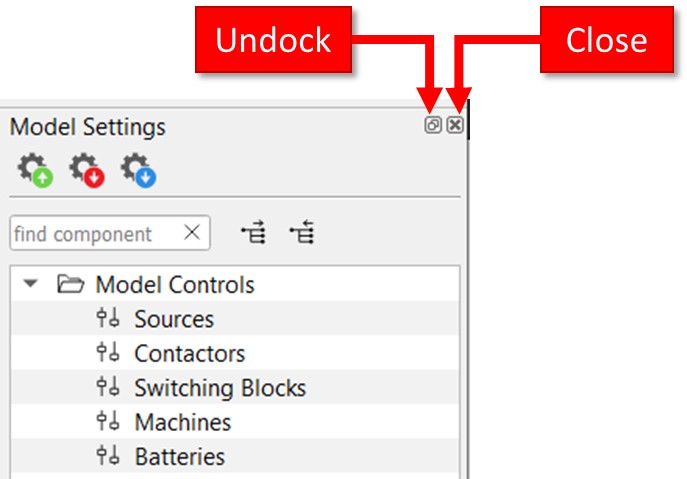Click the gear icon with blue down arrow
The width and height of the screenshot is (687, 479).
[139, 170]
